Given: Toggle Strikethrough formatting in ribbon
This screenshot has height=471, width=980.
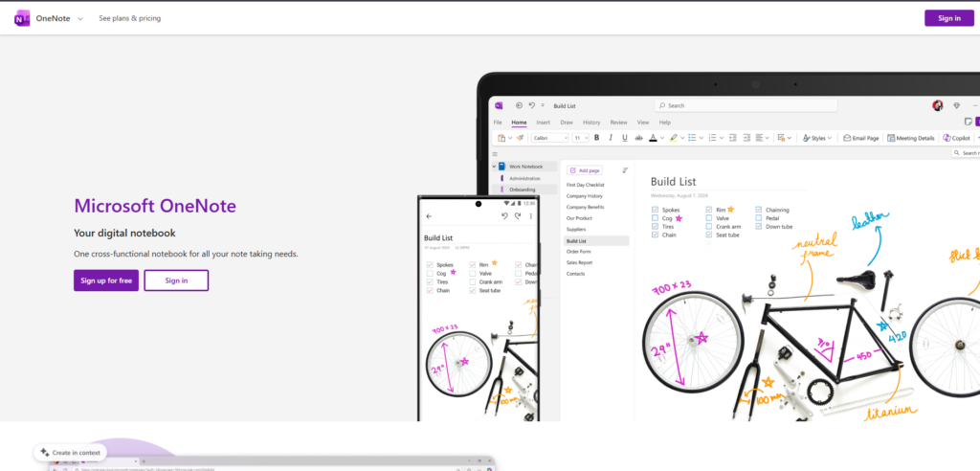Looking at the screenshot, I should [x=638, y=138].
